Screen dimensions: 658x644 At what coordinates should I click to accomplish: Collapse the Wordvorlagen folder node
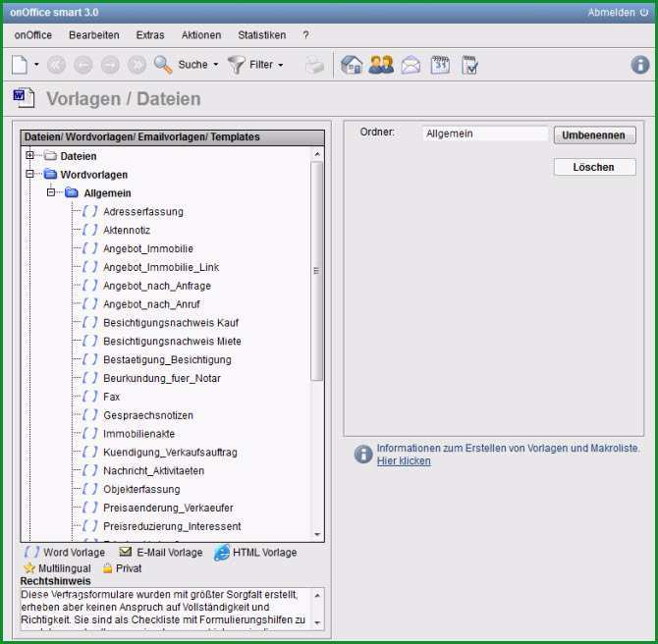pos(29,174)
